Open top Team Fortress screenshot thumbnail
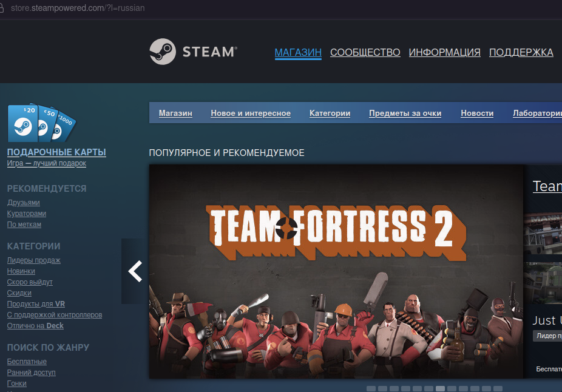The height and width of the screenshot is (392, 562). (x=543, y=234)
